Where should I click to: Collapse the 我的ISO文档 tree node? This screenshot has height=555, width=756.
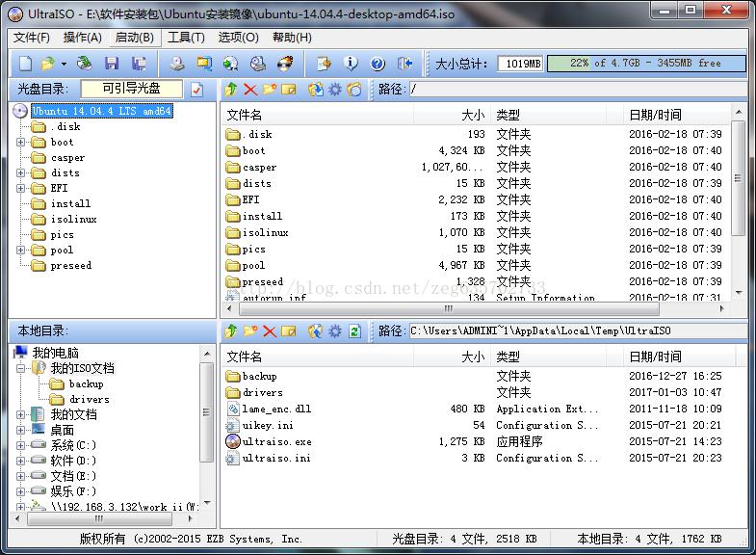(20, 369)
